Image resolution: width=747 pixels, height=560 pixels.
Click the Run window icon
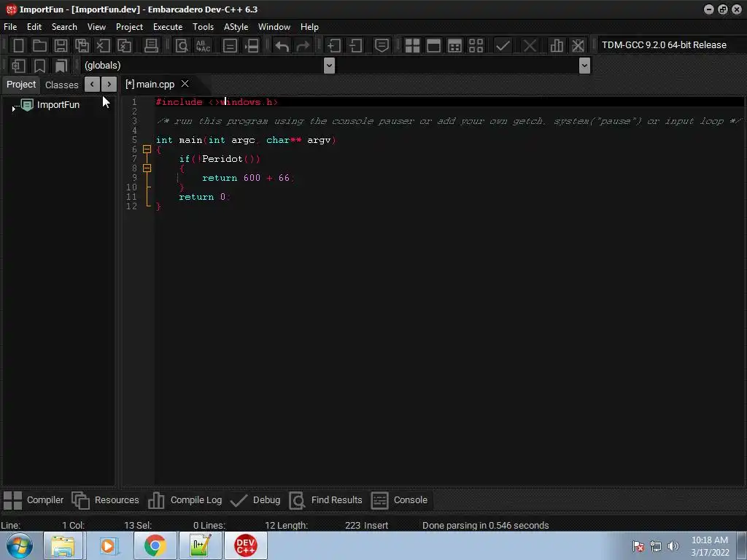pos(433,46)
